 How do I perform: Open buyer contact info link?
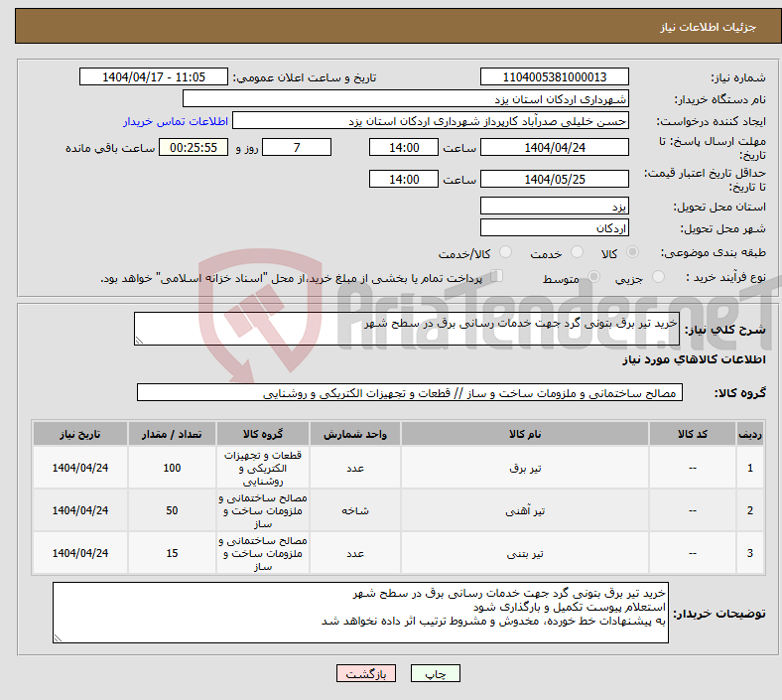(176, 121)
